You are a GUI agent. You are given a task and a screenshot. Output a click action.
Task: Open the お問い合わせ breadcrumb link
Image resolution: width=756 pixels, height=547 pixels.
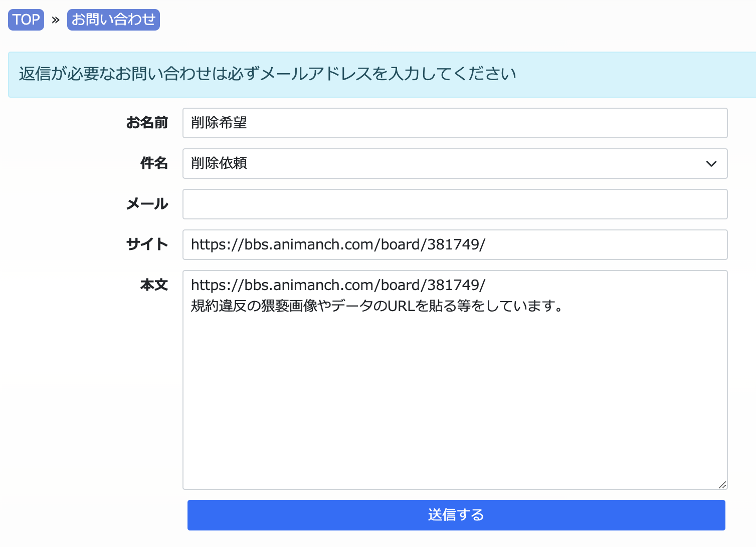coord(113,20)
